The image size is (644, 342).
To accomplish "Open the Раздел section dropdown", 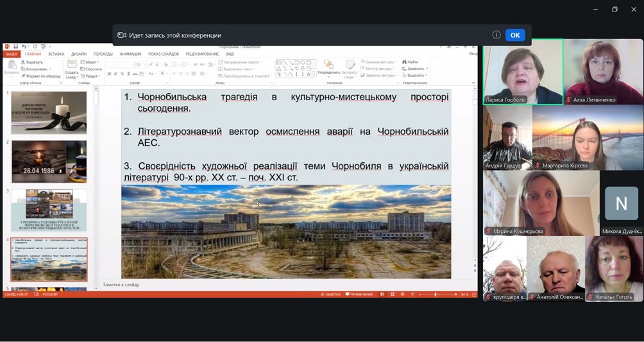I will click(91, 76).
